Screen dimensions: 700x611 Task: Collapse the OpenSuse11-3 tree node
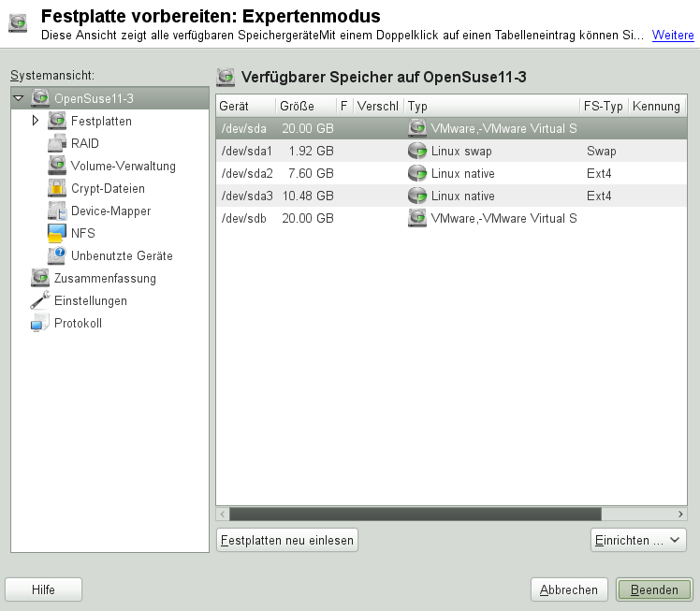[19, 98]
